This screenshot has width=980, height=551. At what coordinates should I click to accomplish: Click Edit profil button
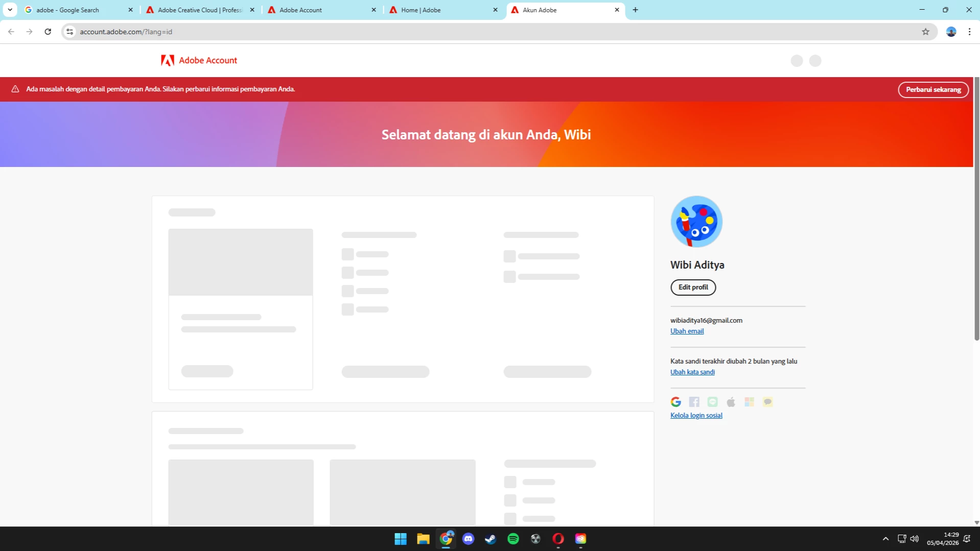tap(693, 287)
